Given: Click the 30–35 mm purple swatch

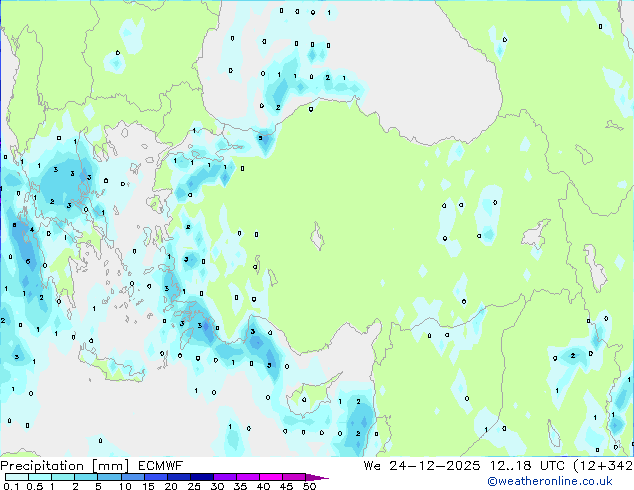Looking at the screenshot, I should pos(225,477).
